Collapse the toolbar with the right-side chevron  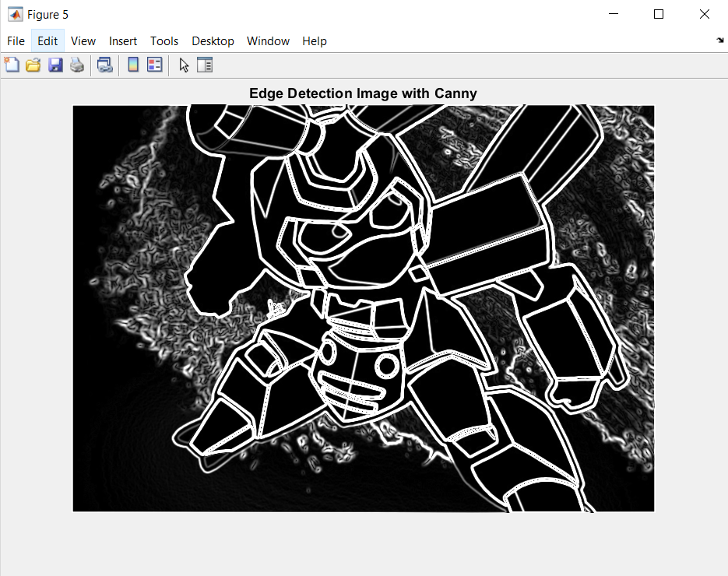point(720,40)
